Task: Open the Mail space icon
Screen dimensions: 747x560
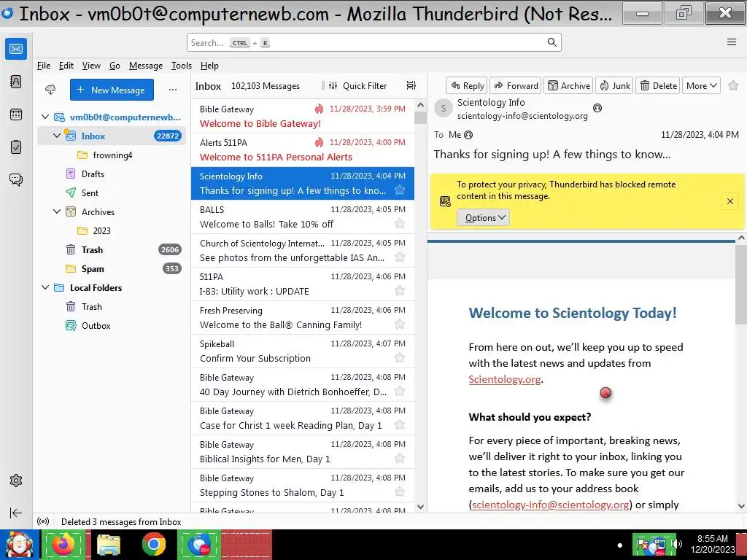Action: (x=16, y=49)
